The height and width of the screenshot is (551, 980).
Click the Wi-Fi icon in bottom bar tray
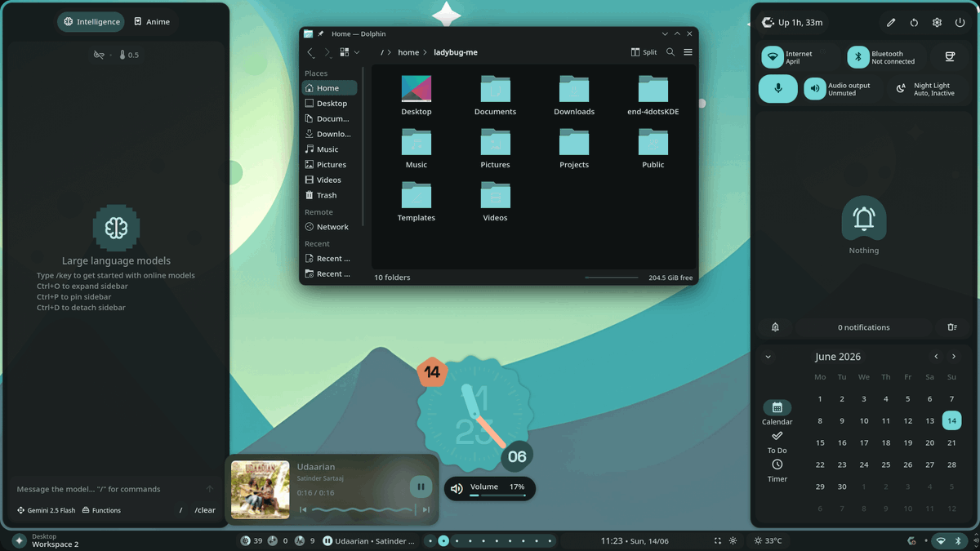(941, 540)
